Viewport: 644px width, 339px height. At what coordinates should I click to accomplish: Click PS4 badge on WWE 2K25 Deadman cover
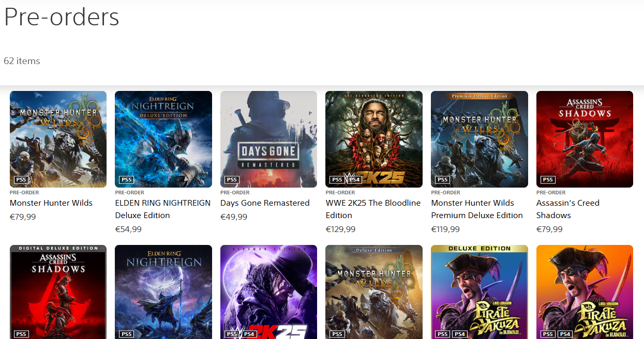coord(249,334)
